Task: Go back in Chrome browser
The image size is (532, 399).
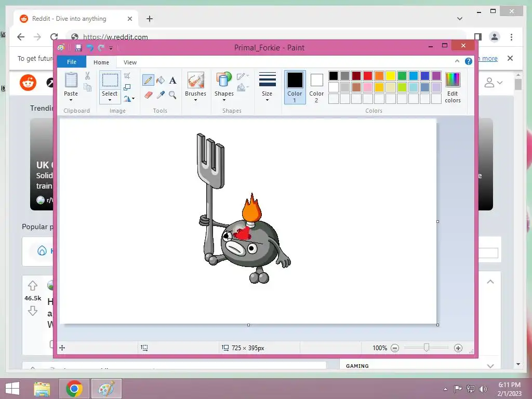Action: click(21, 37)
